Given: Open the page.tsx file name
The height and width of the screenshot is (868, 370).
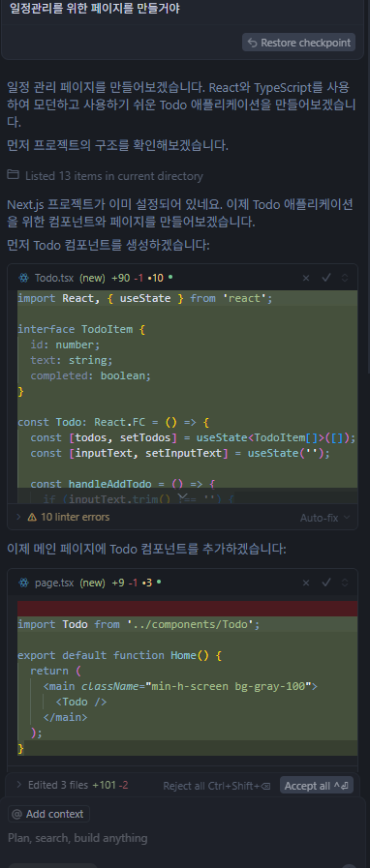Looking at the screenshot, I should click(x=54, y=583).
